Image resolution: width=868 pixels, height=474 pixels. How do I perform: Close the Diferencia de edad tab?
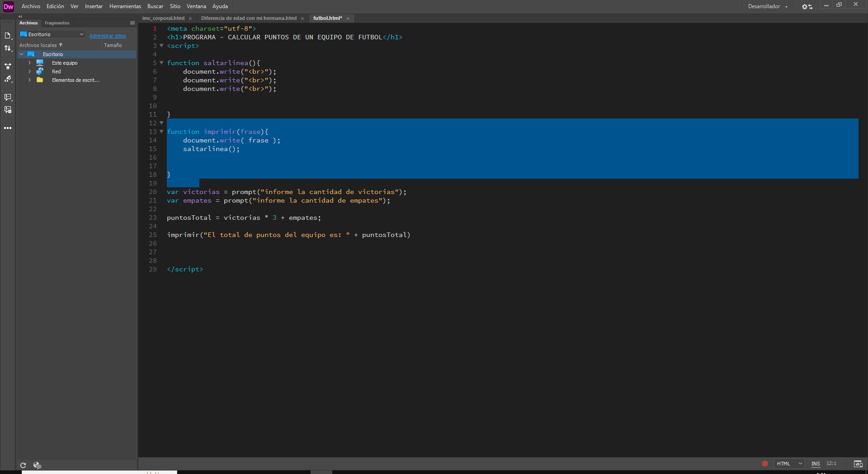coord(302,19)
